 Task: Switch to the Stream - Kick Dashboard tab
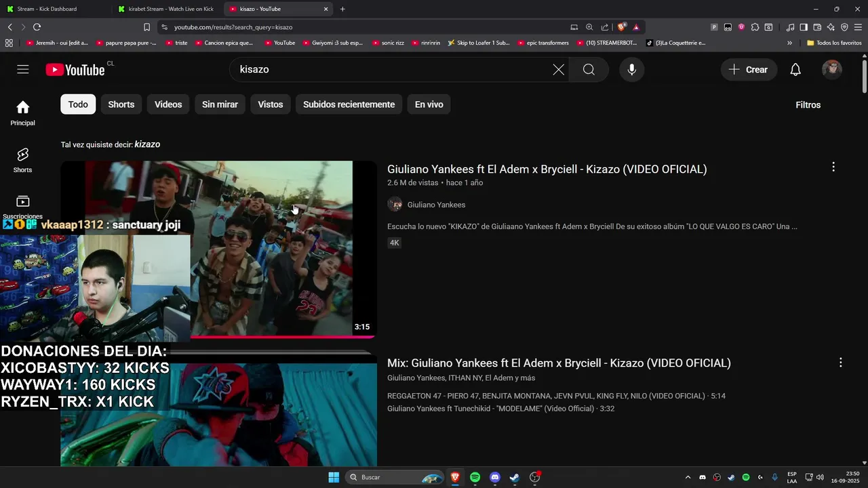(56, 9)
